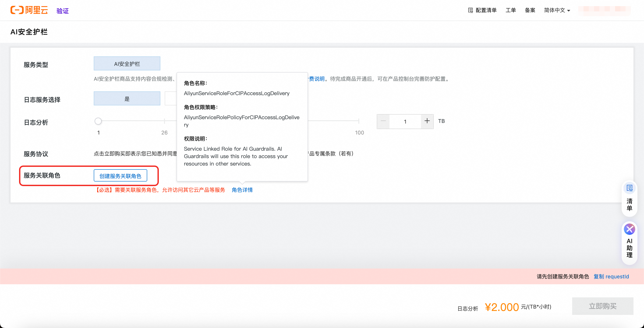This screenshot has width=644, height=328.
Task: Open the 配置清单 list icon
Action: 471,10
